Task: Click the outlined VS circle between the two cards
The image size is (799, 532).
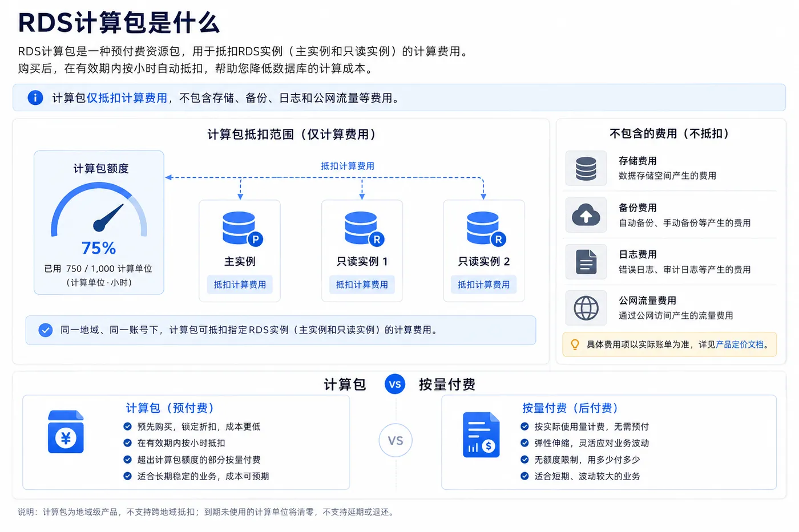Action: click(396, 441)
